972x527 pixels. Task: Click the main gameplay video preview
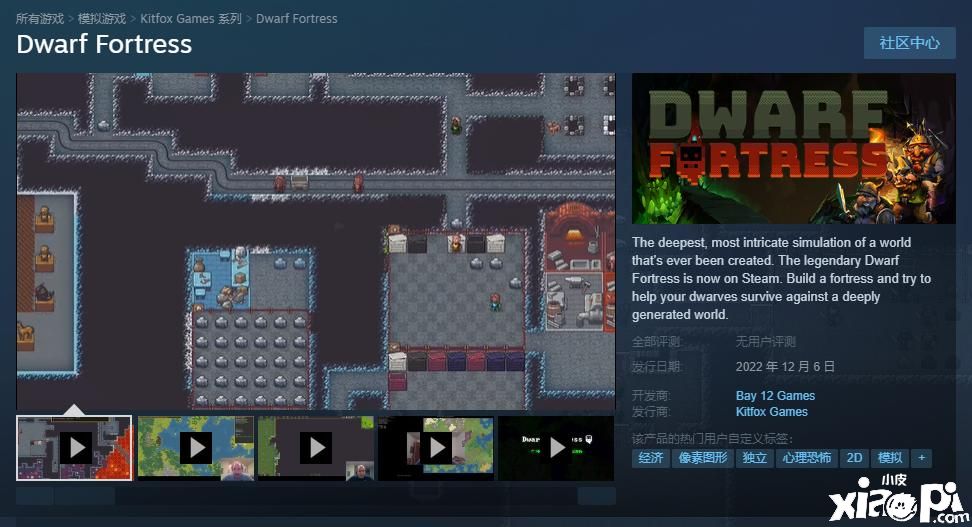pos(316,242)
